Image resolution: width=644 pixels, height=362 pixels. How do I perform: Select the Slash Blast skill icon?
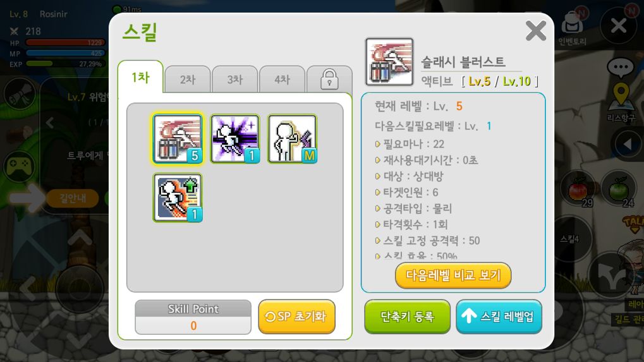(x=178, y=139)
